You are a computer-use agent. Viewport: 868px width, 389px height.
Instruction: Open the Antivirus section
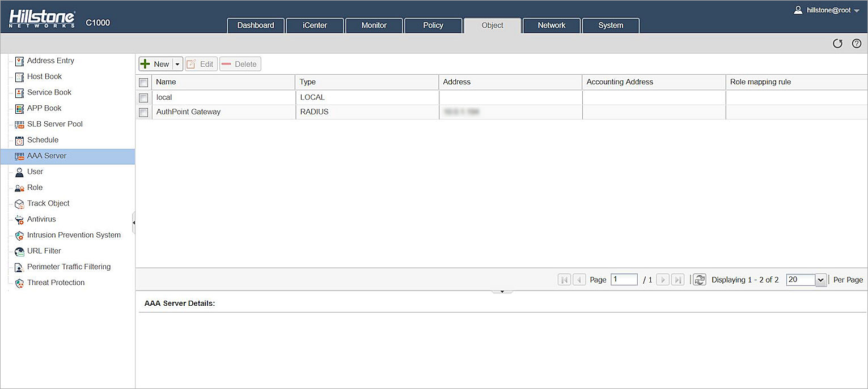click(x=40, y=219)
